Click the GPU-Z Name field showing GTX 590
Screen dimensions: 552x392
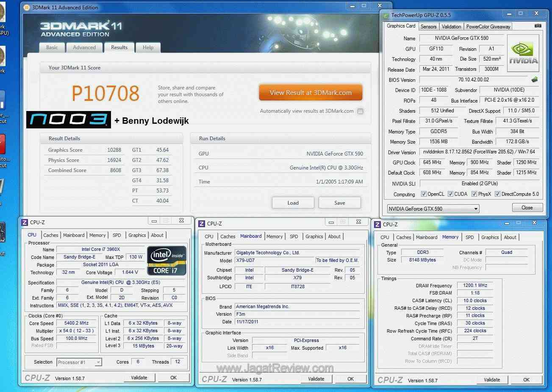coord(461,38)
